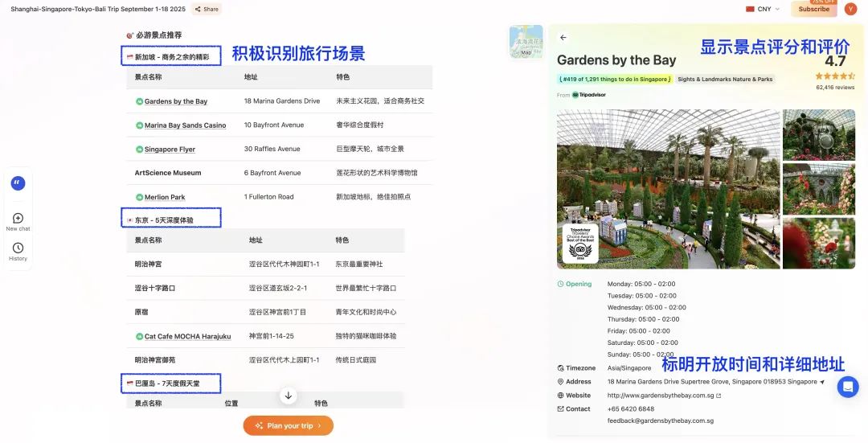Screen dimensions: 868x443
Task: Click the 原宿 attraction name
Action: tap(141, 312)
